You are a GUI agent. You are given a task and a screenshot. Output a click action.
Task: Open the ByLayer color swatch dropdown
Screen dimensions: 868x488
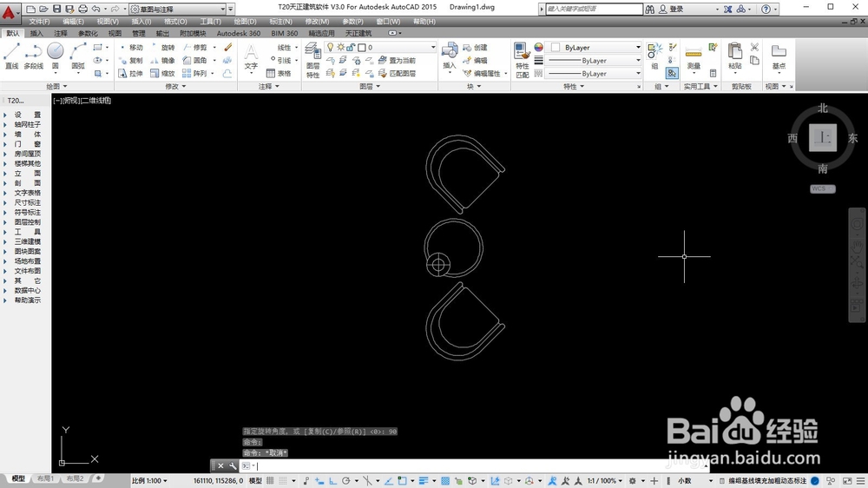[594, 48]
